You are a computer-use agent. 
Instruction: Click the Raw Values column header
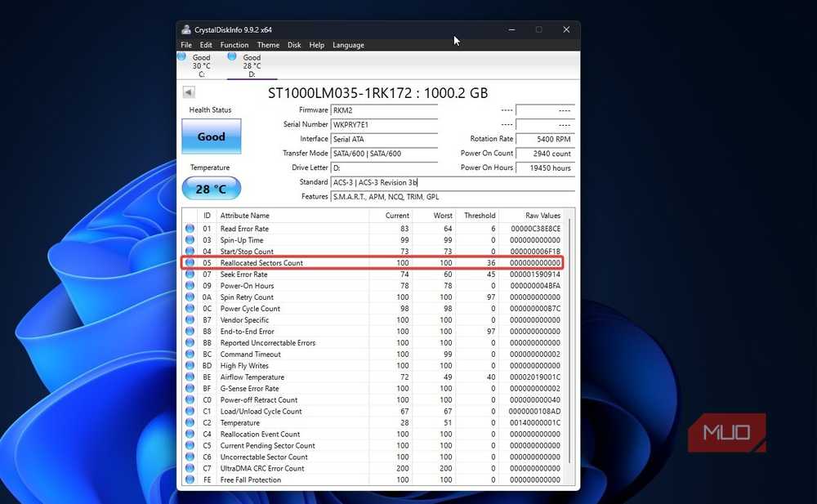point(542,216)
